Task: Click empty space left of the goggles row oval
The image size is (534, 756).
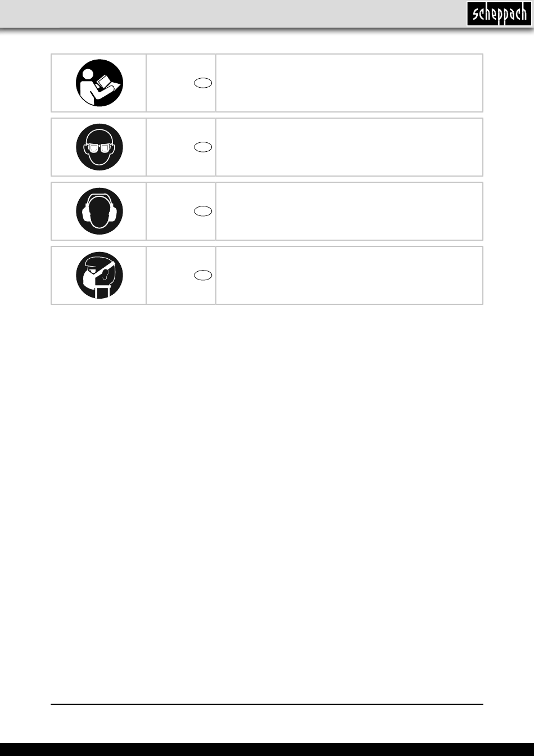Action: (x=170, y=147)
